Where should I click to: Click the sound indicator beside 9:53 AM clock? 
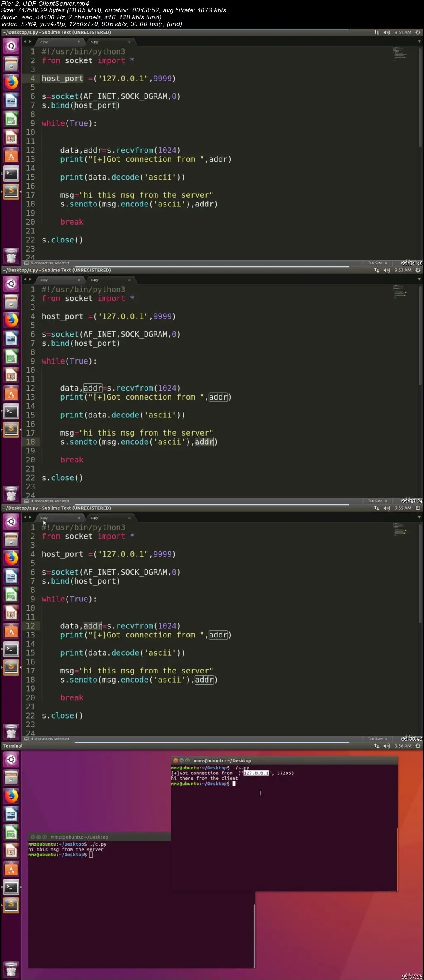[x=387, y=270]
